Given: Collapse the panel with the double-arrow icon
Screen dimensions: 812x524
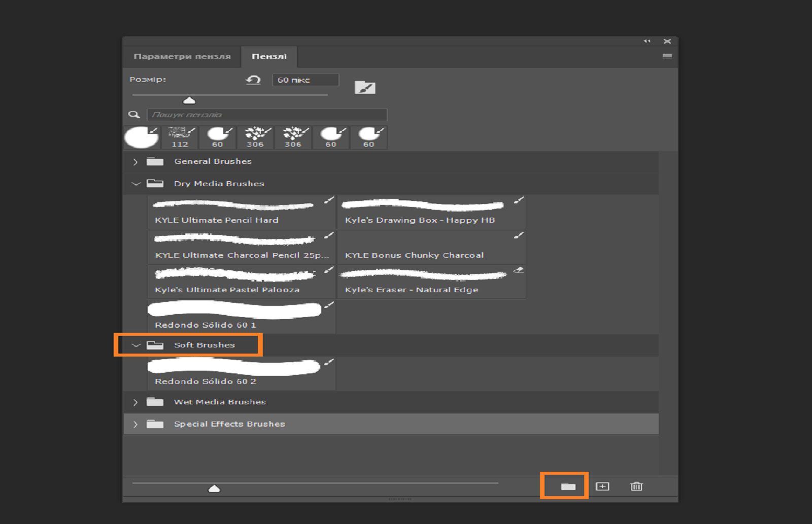Looking at the screenshot, I should (647, 41).
